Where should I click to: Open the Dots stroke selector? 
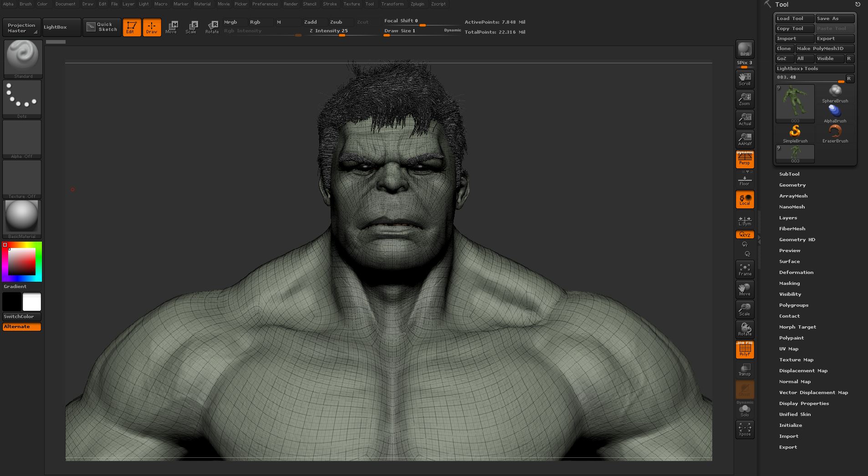(22, 99)
